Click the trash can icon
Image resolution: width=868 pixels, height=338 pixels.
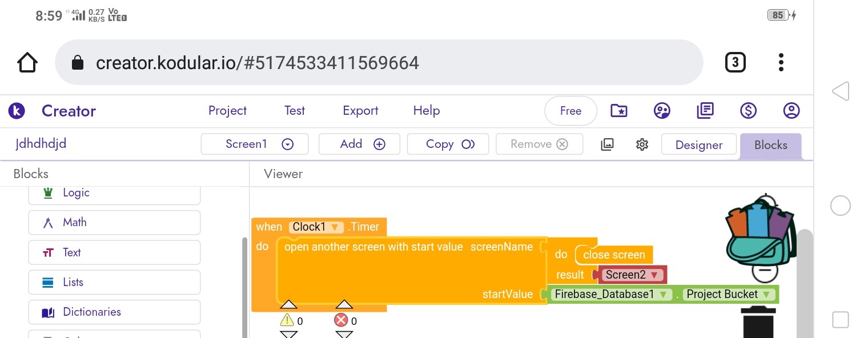[758, 323]
